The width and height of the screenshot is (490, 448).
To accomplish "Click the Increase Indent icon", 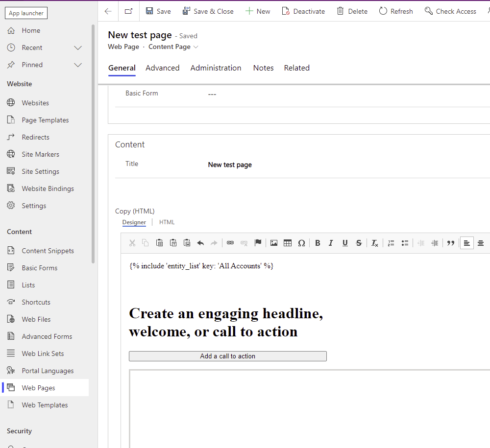I will (x=435, y=243).
